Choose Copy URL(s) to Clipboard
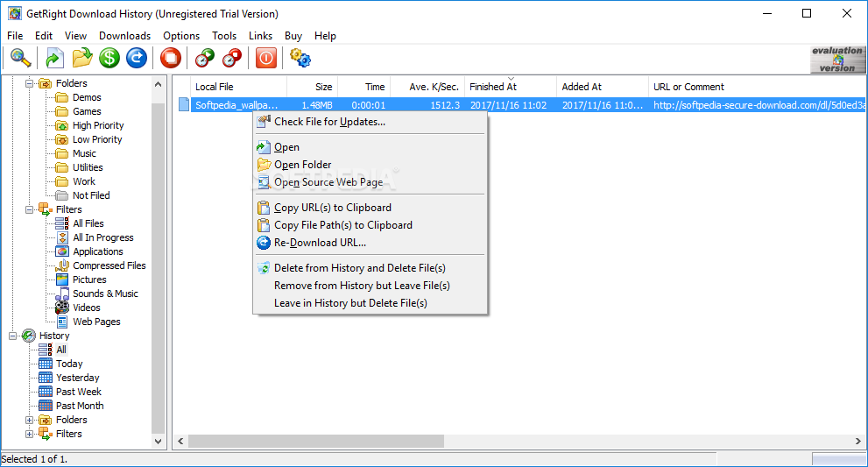 [x=370, y=208]
